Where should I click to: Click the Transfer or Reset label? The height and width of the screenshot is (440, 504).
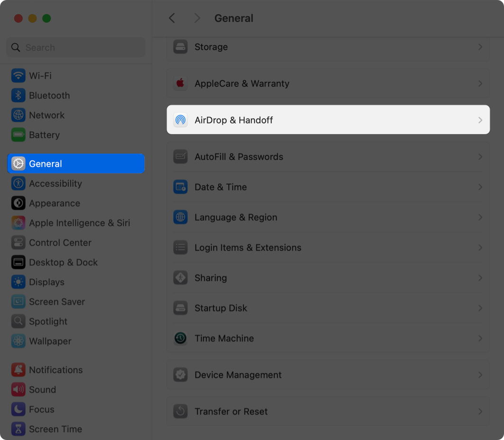point(231,412)
